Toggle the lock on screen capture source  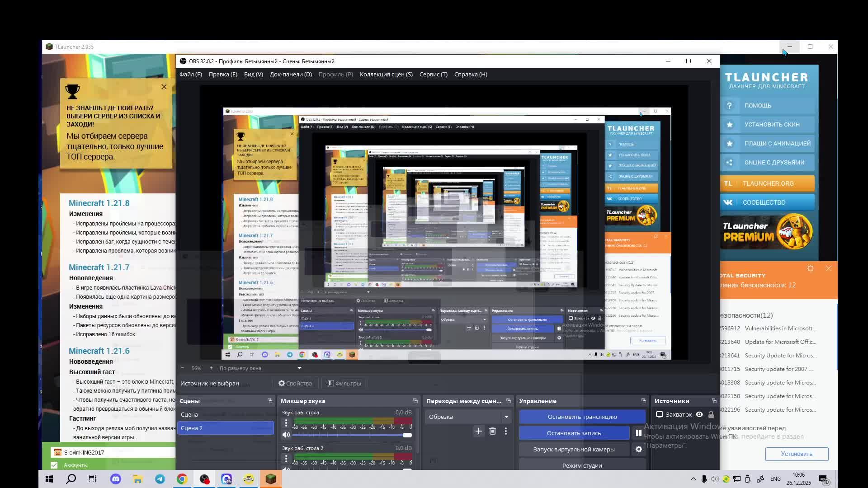click(x=711, y=414)
